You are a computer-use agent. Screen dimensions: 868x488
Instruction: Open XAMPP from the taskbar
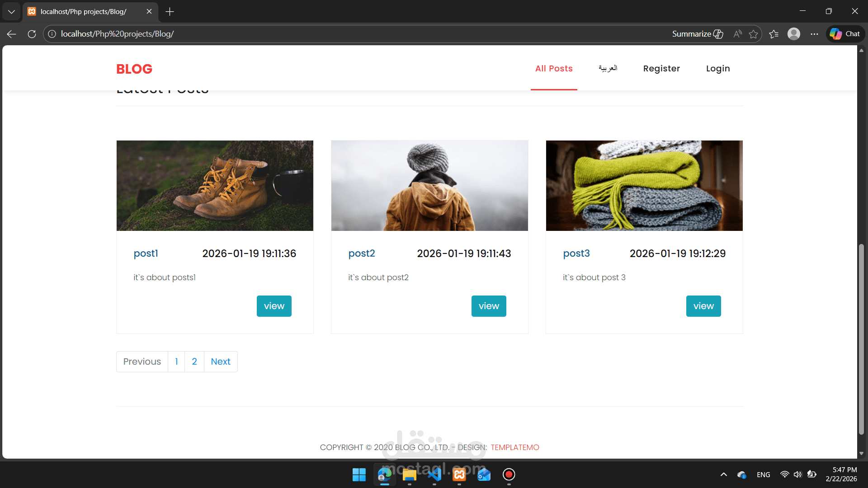(459, 474)
